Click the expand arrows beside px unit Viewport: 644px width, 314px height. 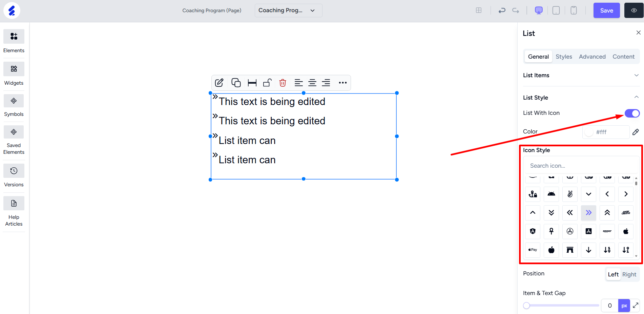coord(636,306)
